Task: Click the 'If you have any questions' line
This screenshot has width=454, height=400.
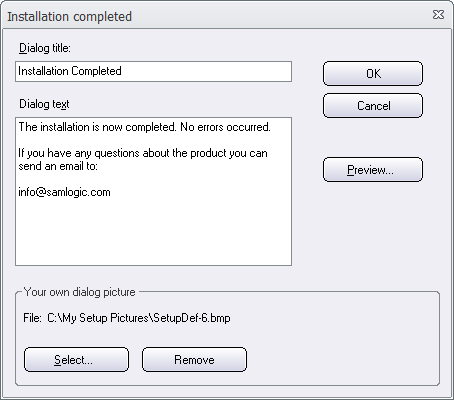Action: coord(143,153)
